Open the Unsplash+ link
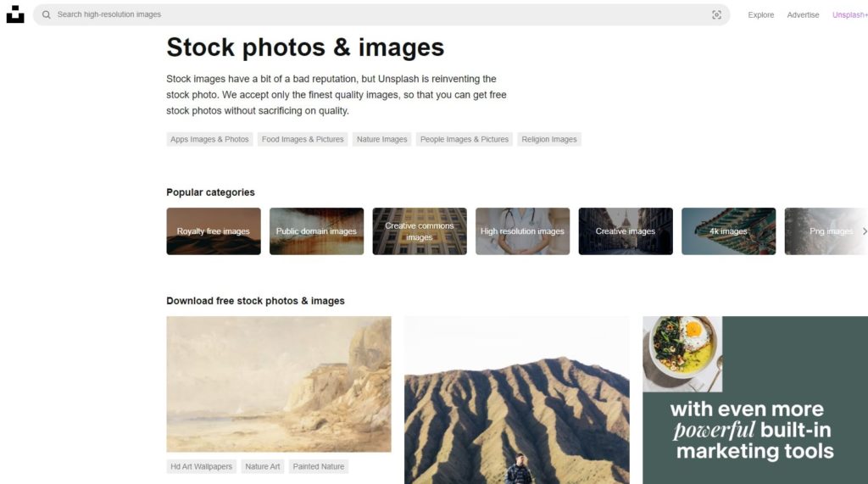 (x=849, y=14)
